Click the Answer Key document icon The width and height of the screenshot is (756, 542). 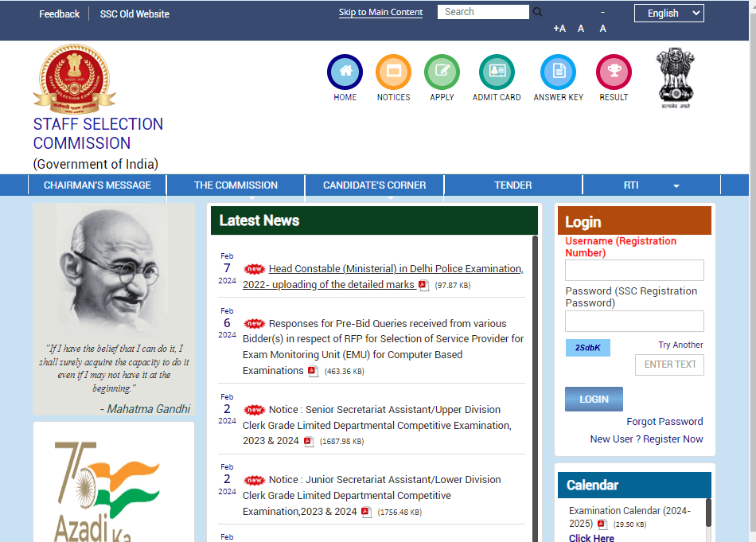coord(558,72)
